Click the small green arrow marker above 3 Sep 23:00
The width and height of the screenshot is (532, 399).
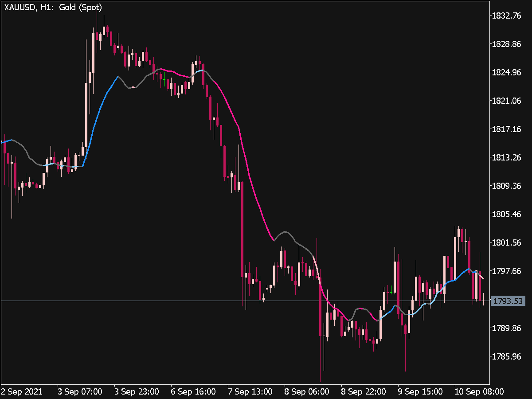[x=164, y=80]
